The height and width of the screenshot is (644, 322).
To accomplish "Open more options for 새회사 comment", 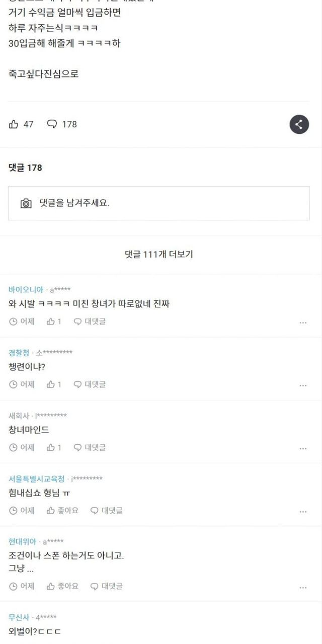I will point(303,448).
